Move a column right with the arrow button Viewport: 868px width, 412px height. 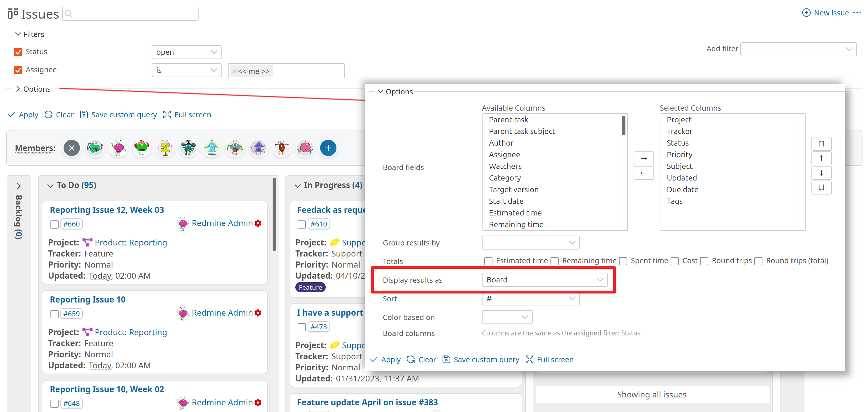[x=643, y=158]
